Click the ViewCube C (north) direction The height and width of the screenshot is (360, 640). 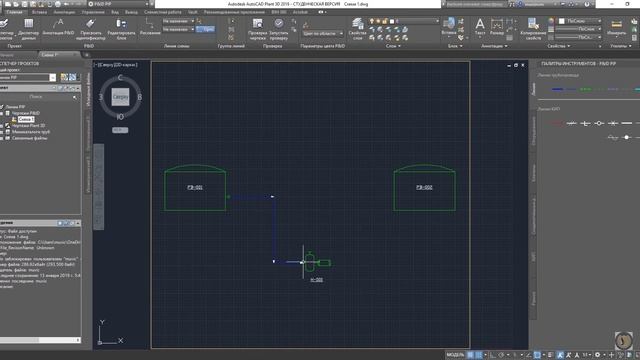(x=120, y=78)
